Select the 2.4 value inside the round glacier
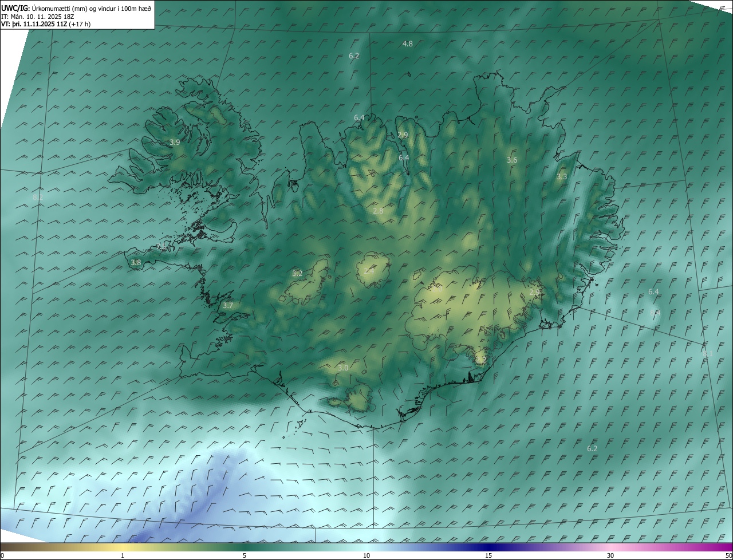Viewport: 733px width, 560px height. [x=369, y=270]
